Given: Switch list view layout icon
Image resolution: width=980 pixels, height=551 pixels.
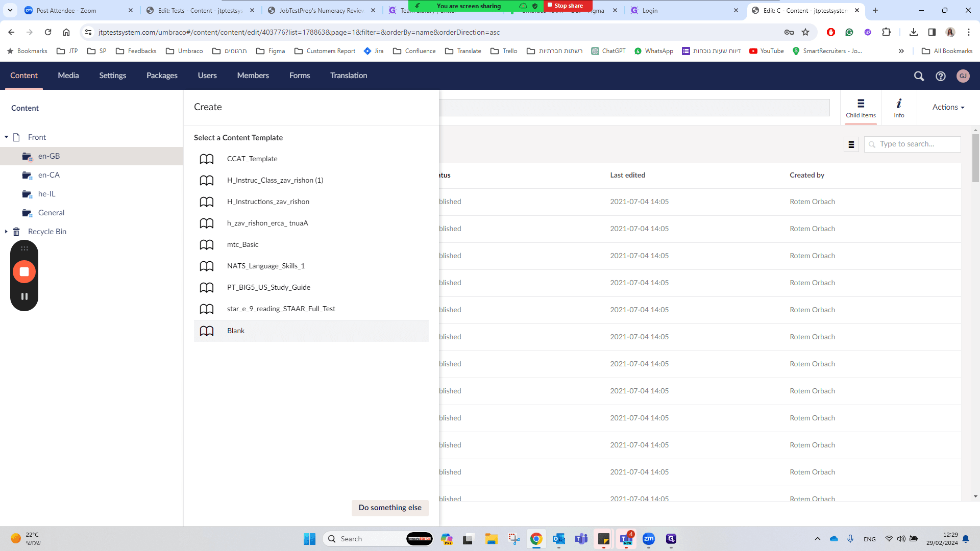Looking at the screenshot, I should pyautogui.click(x=851, y=144).
